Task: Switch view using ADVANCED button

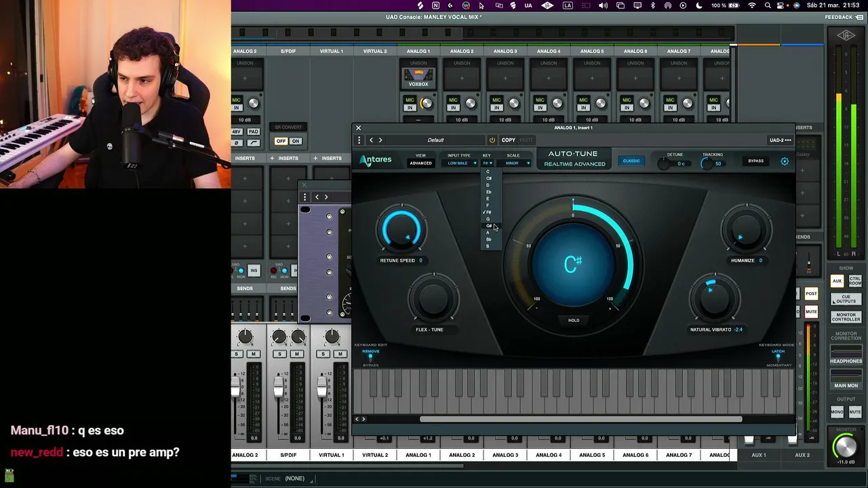Action: point(420,163)
